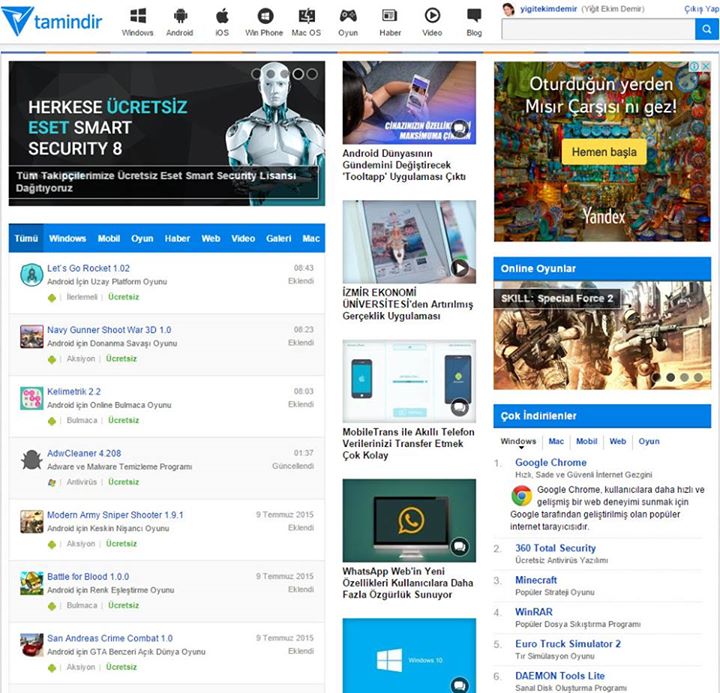Open the Windows 10 article thumbnail
Viewport: 720px width, 693px height.
point(409,656)
